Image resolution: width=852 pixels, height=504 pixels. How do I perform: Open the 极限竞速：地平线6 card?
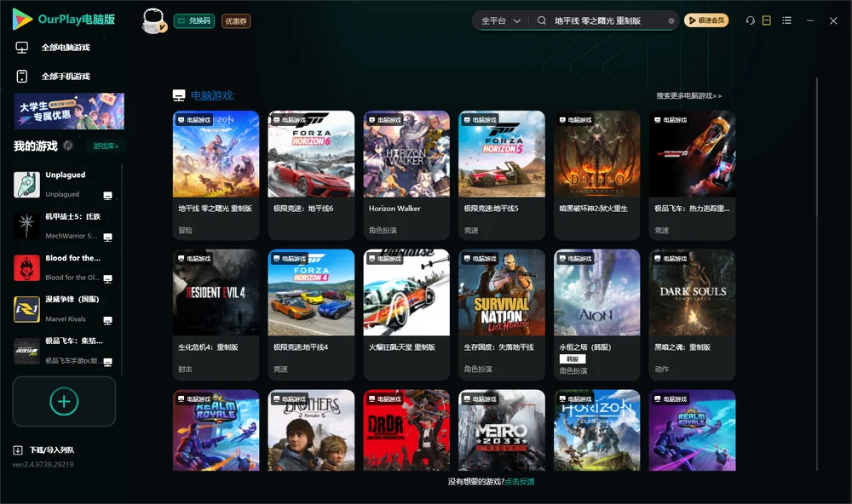(x=311, y=175)
